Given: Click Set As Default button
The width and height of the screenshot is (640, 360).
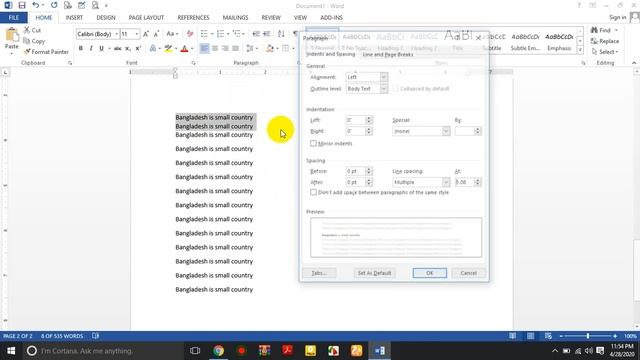Looking at the screenshot, I should point(374,273).
